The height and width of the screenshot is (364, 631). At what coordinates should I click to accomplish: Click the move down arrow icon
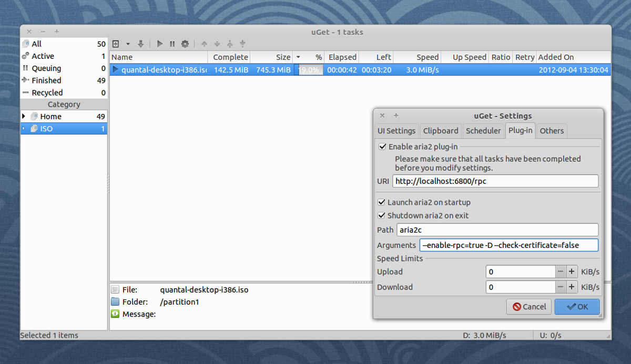click(217, 44)
